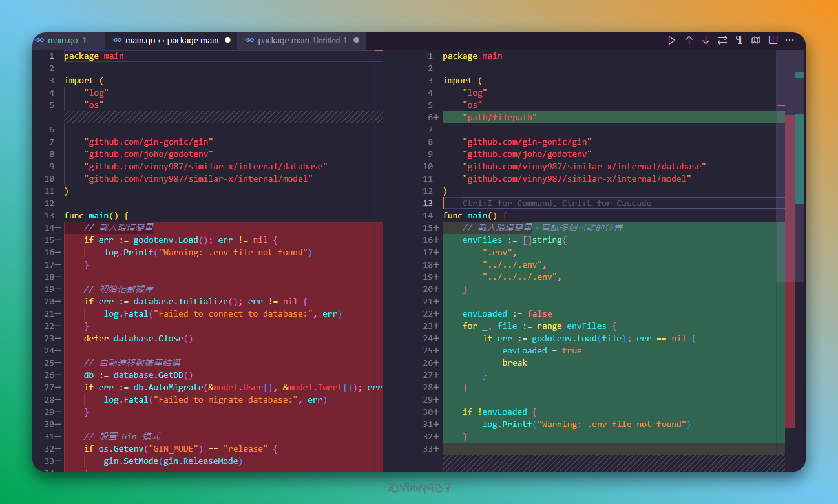This screenshot has height=504, width=838.
Task: Click the swap left and right sides icon
Action: 722,40
